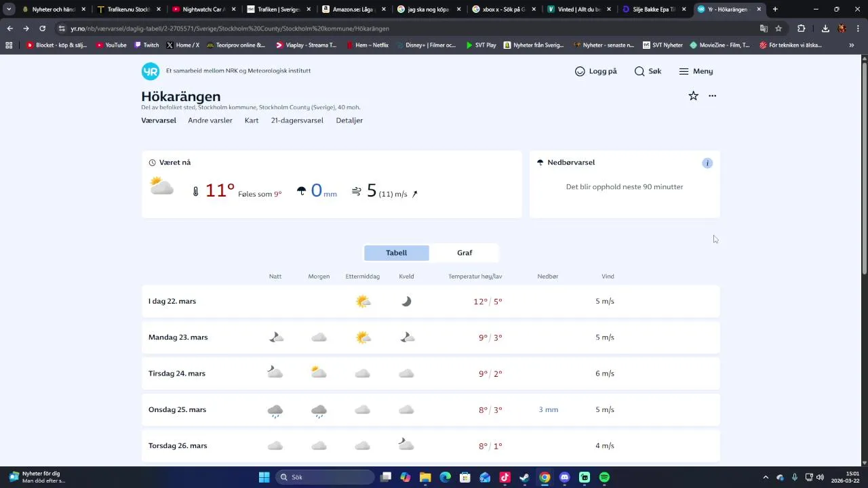
Task: Open Discord from the taskbar
Action: (564, 477)
